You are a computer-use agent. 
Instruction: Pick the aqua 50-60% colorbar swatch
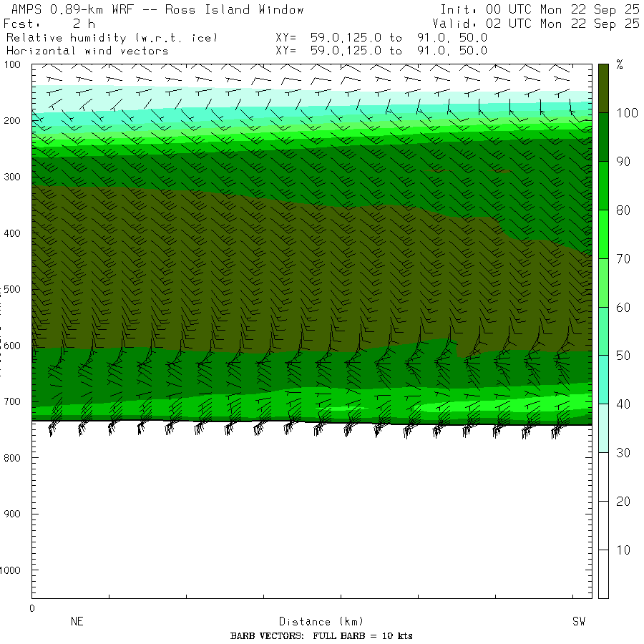tap(603, 331)
